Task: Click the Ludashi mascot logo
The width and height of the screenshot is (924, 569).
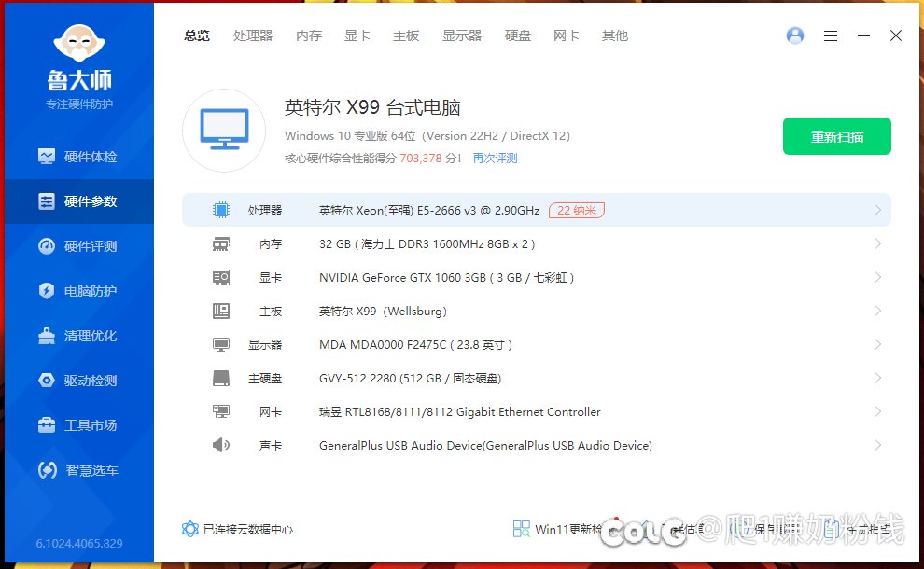Action: (79, 44)
